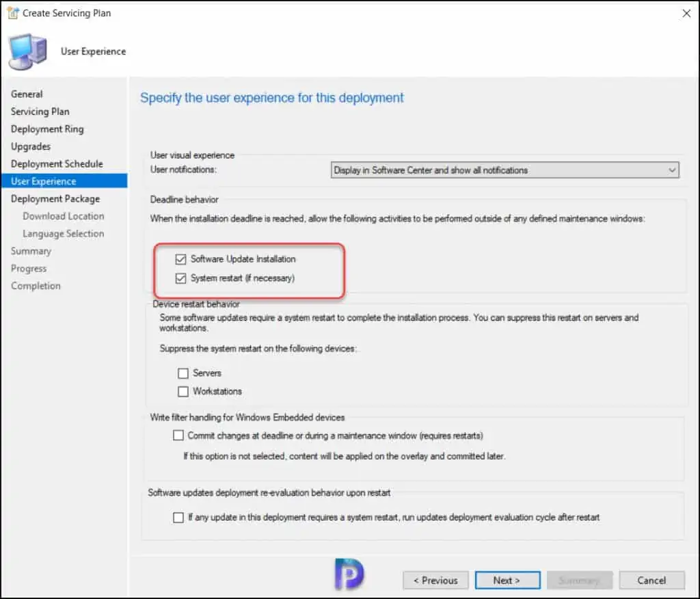Check Commit changes at deadline option
This screenshot has width=700, height=599.
point(178,435)
